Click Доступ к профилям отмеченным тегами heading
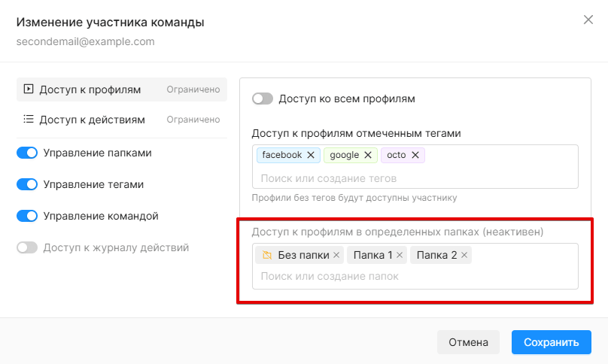Viewport: 608px width, 364px height. tap(356, 133)
